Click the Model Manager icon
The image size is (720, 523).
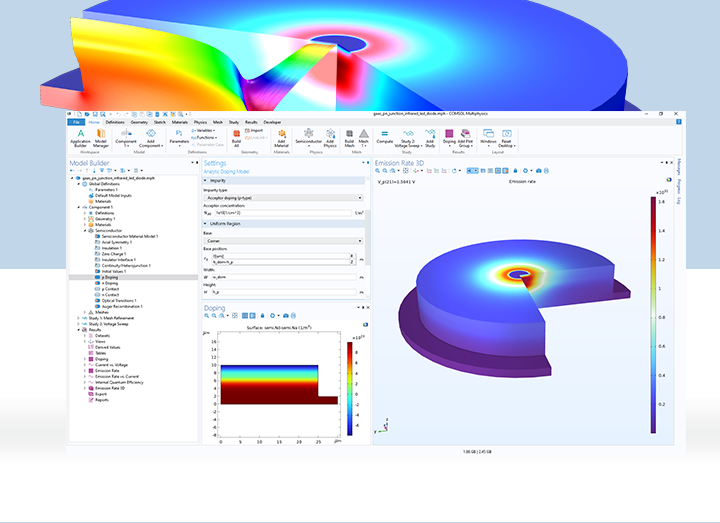101,136
